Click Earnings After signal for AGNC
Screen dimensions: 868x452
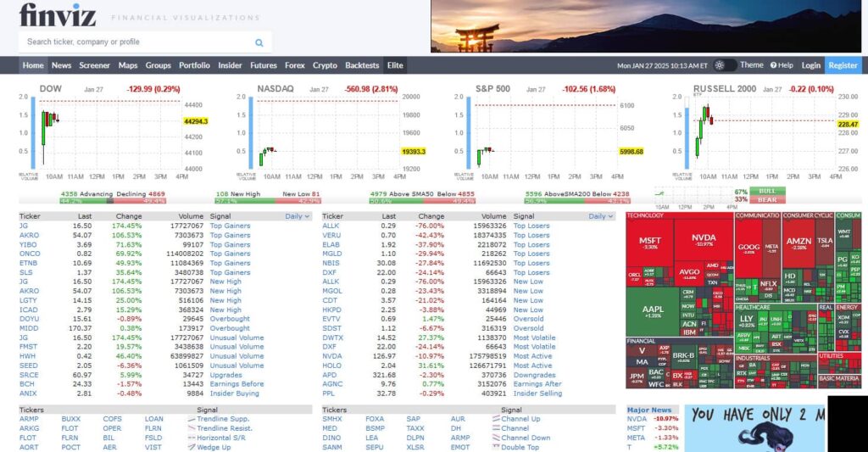pos(537,384)
